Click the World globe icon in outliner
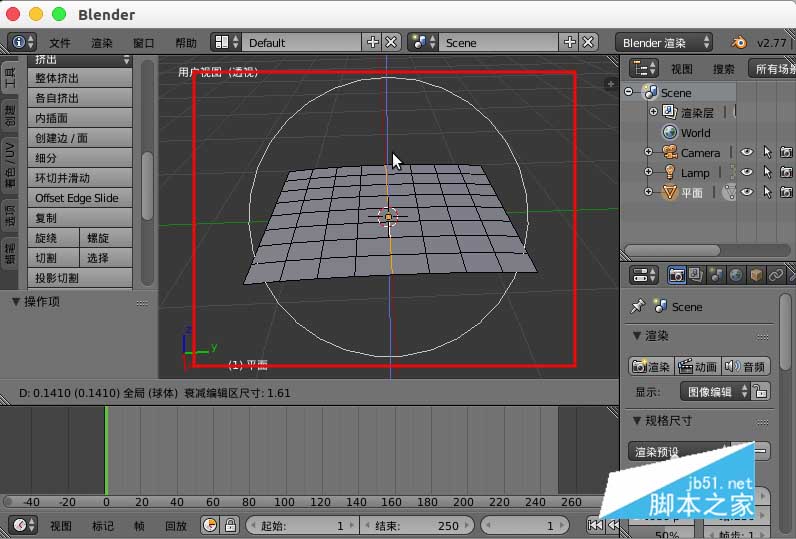796x539 pixels. point(670,132)
